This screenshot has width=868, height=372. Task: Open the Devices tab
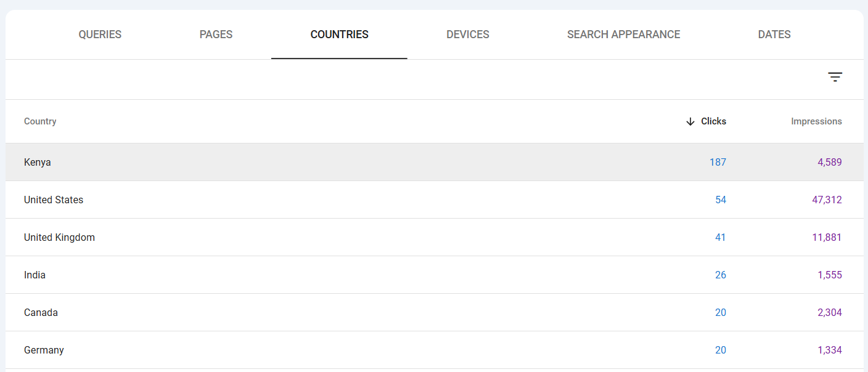467,34
